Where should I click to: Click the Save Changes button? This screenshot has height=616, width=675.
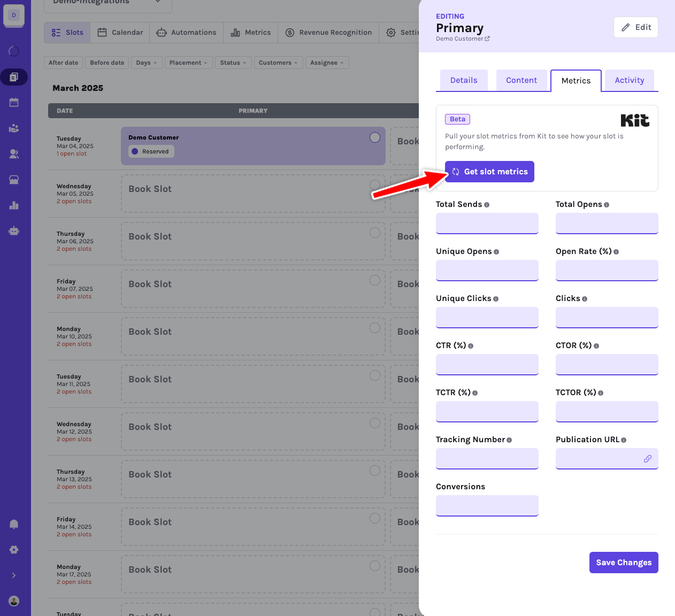click(624, 563)
